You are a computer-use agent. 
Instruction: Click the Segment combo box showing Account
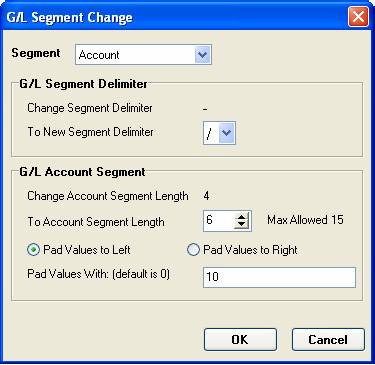(x=143, y=55)
